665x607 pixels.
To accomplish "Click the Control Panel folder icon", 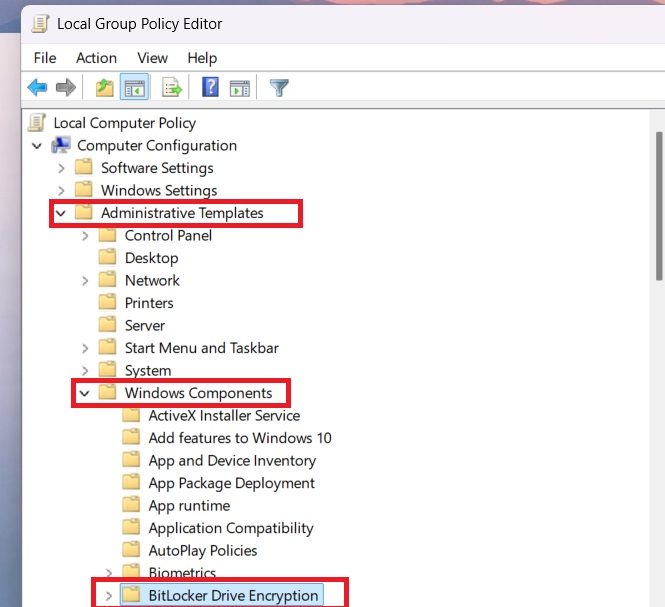I will pyautogui.click(x=107, y=235).
